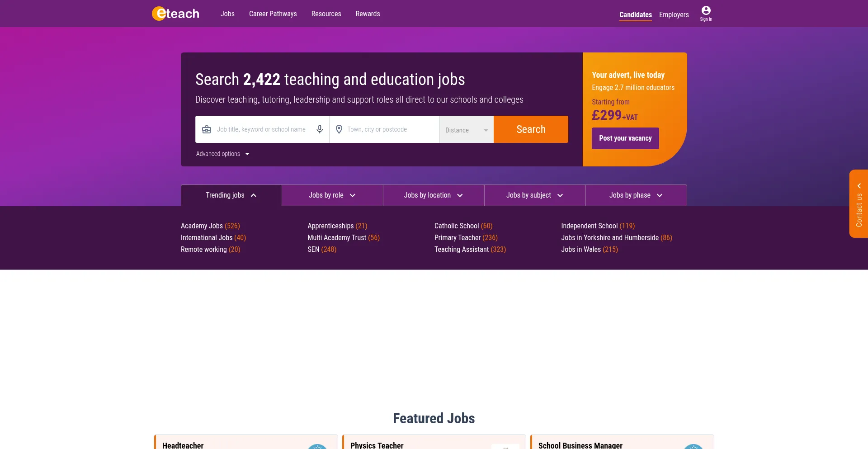Click the eteach logo
The width and height of the screenshot is (868, 449).
click(175, 14)
